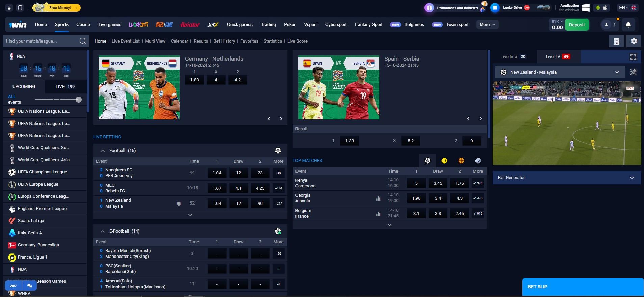
Task: Next slide arrow on Germany - Netherlands banner
Action: tap(281, 119)
